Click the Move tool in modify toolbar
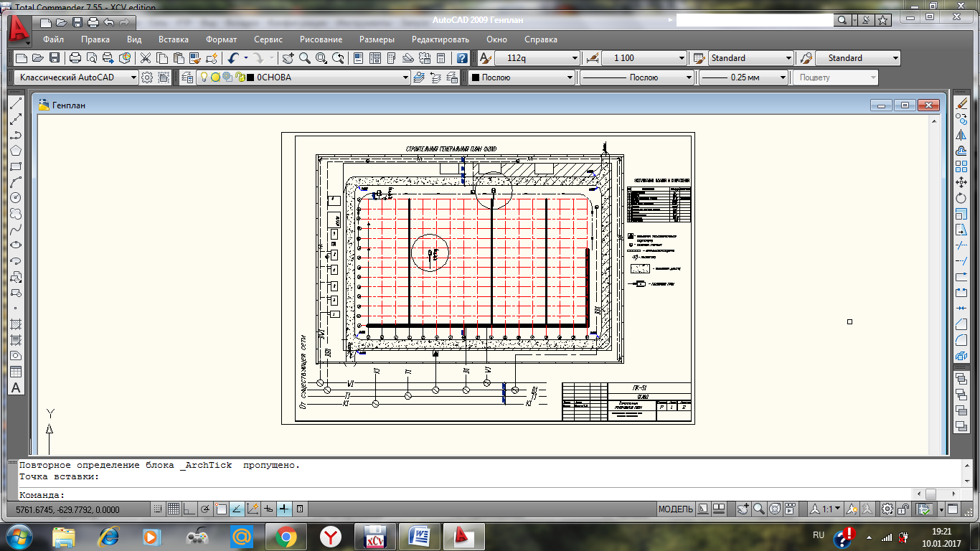Screen dimensions: 980x551 [962, 182]
